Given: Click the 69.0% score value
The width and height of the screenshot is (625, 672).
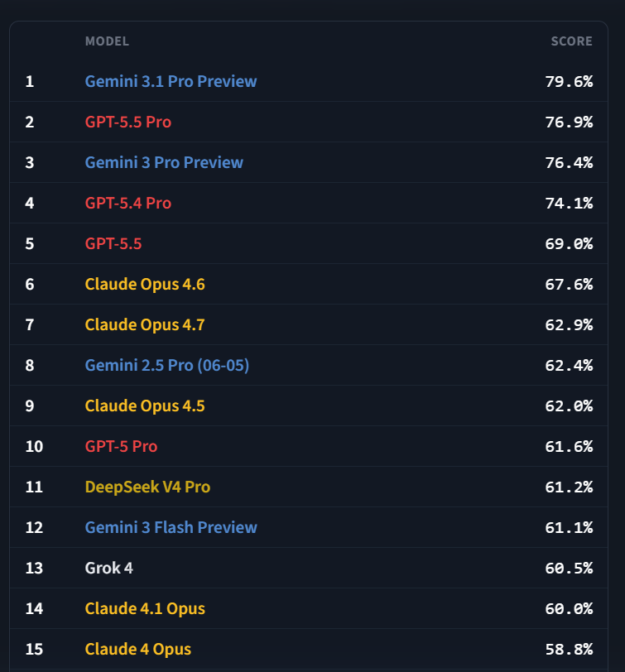Looking at the screenshot, I should 569,244.
